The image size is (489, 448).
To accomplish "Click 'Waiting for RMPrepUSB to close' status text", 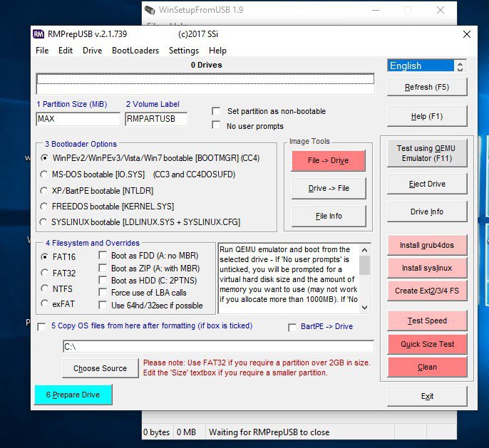I will [x=269, y=432].
